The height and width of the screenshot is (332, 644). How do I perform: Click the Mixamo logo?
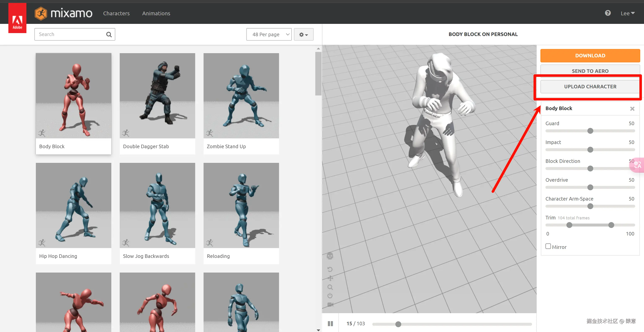pos(64,13)
